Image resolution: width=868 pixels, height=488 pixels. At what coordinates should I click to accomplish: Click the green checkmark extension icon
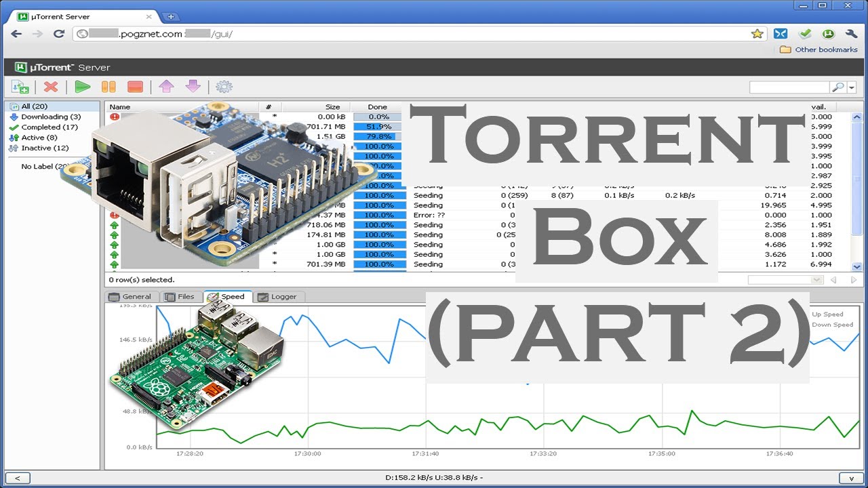coord(805,33)
